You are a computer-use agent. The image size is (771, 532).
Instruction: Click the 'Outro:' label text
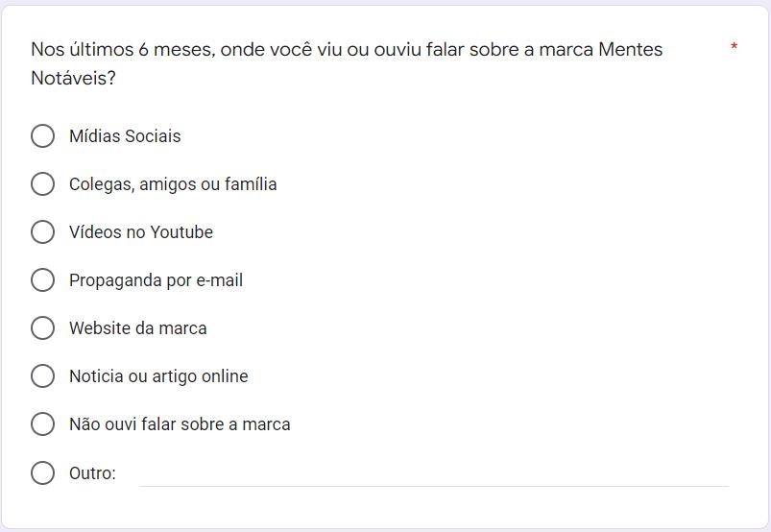click(x=92, y=473)
